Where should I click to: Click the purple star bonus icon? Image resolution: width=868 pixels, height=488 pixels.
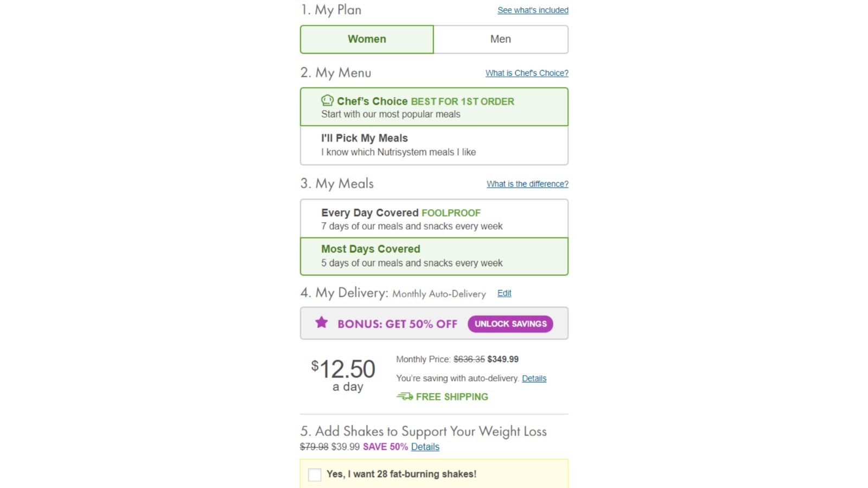322,323
